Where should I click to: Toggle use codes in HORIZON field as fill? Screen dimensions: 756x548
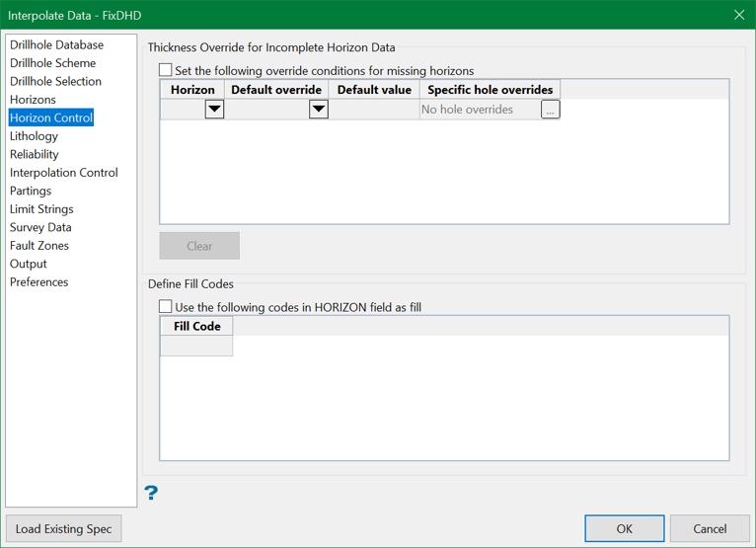point(166,307)
